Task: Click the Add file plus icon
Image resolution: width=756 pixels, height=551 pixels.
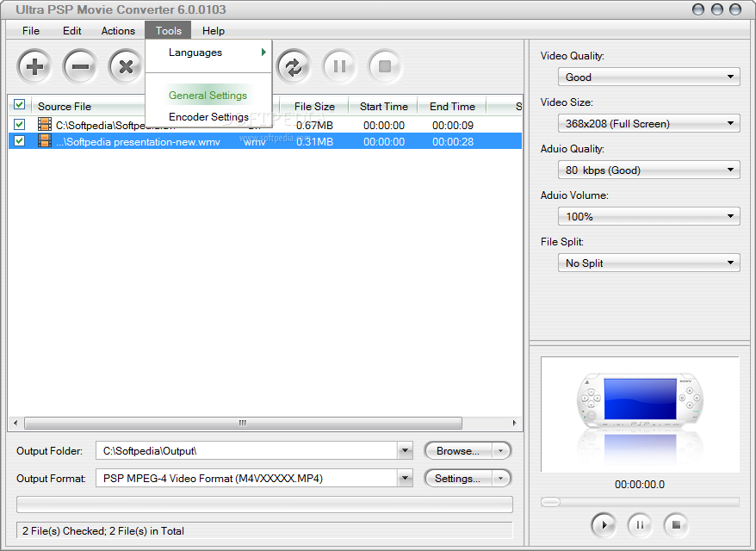Action: click(x=34, y=66)
